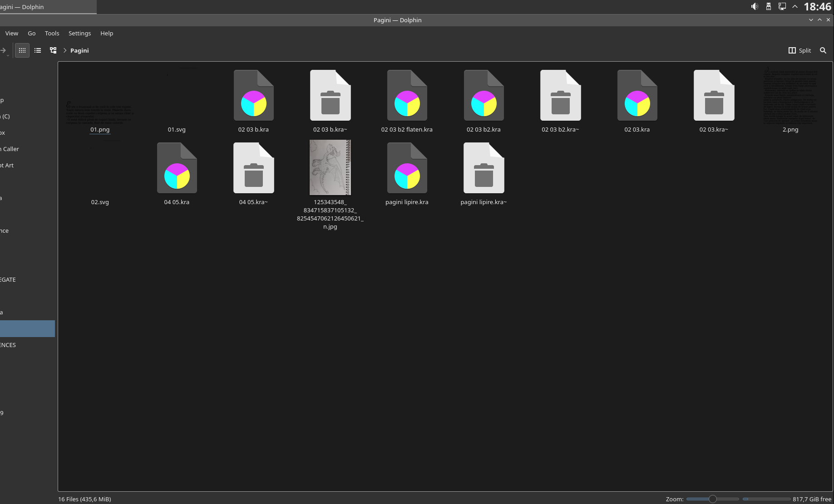Viewport: 834px width, 504px height.
Task: Select the 04 05.kra~ backup file
Action: [x=253, y=168]
